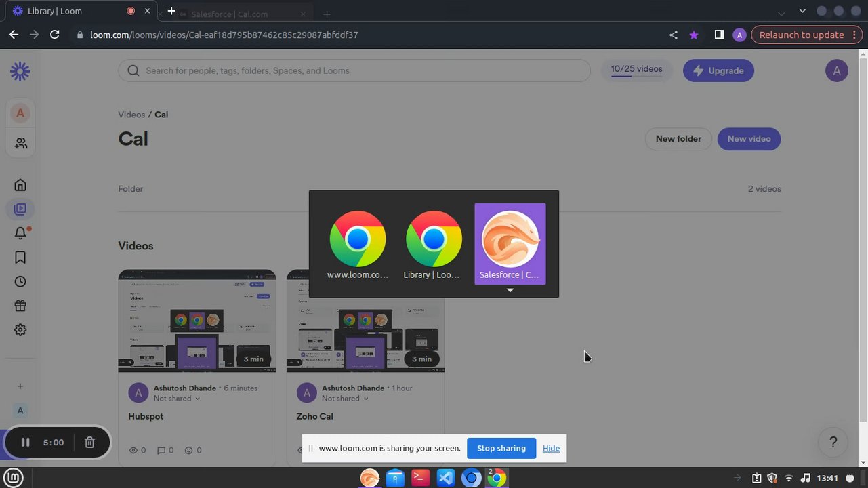Viewport: 868px width, 488px height.
Task: Click the views count on the Hubspot card
Action: point(137,450)
